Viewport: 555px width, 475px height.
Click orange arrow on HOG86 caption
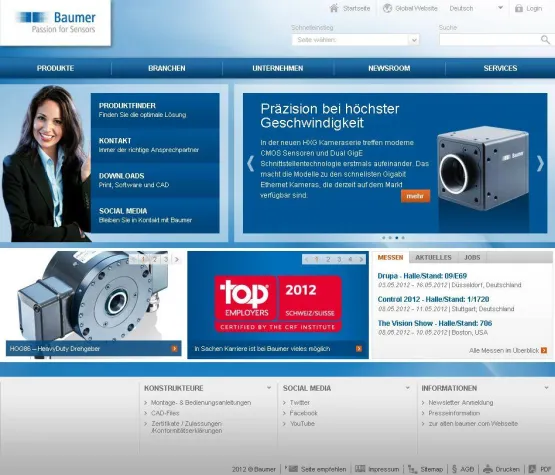pyautogui.click(x=174, y=349)
